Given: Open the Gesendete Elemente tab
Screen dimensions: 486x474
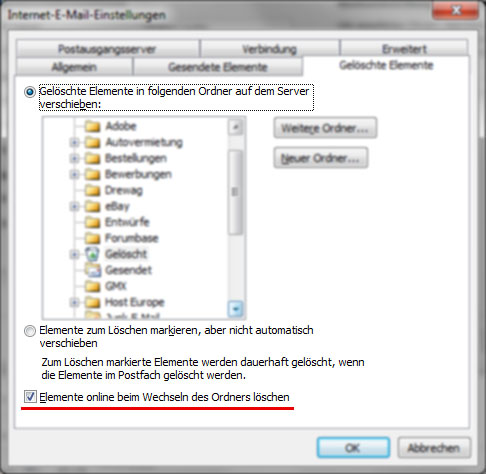Looking at the screenshot, I should point(218,67).
